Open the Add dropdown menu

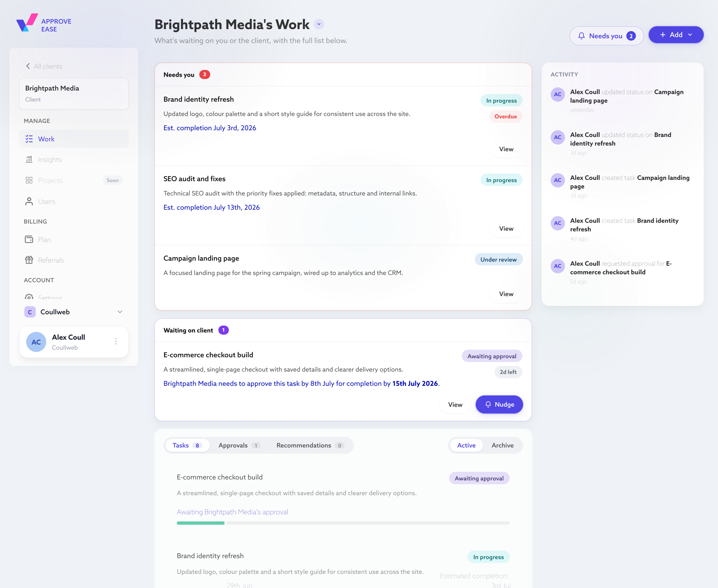[x=676, y=35]
